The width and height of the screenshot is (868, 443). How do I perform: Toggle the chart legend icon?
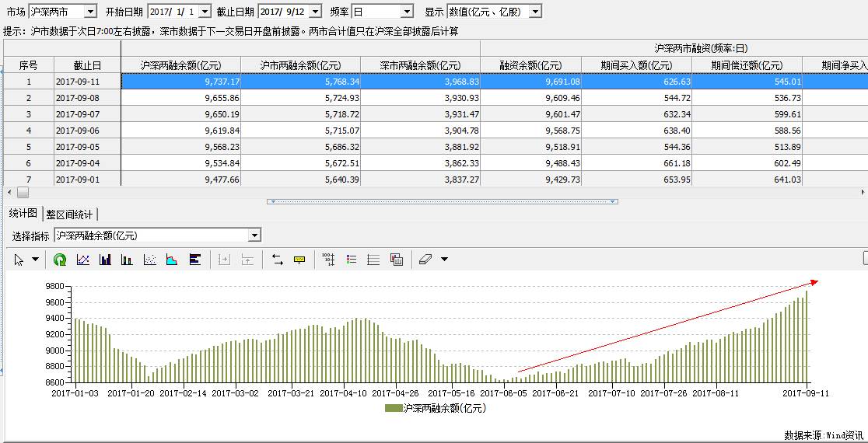coord(351,260)
